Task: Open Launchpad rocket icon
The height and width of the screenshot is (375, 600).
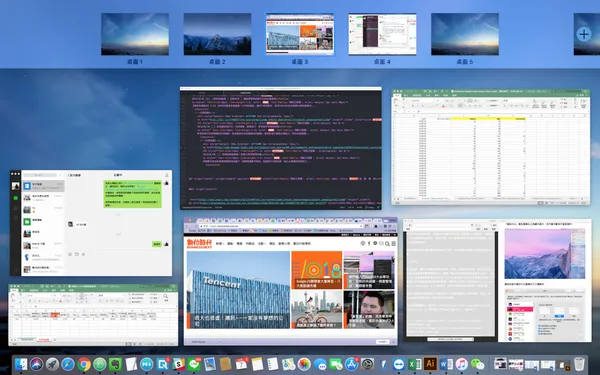Action: (52, 364)
